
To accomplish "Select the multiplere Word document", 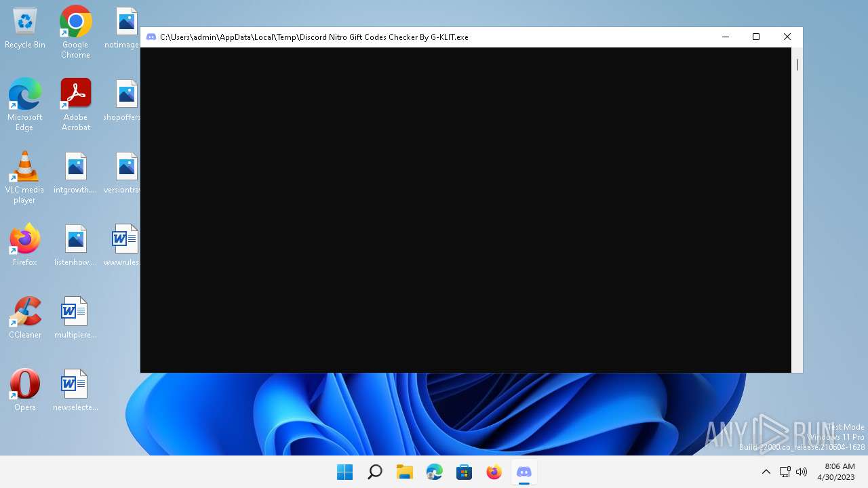I will [x=75, y=317].
